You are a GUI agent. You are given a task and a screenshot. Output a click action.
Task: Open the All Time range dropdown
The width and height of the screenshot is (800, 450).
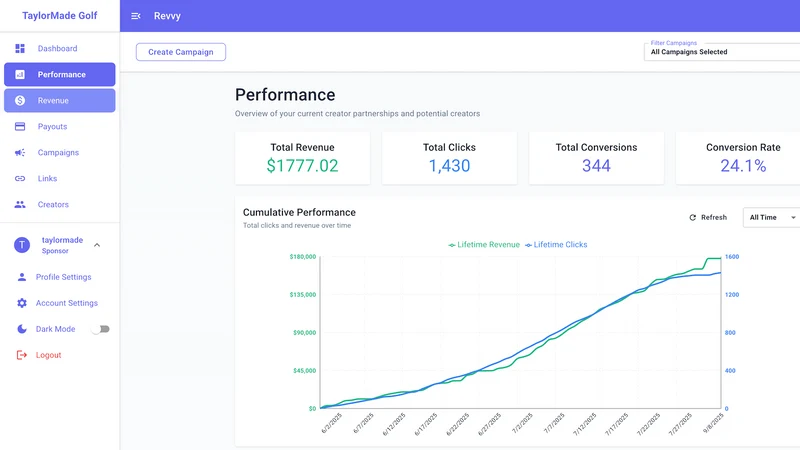click(x=771, y=217)
